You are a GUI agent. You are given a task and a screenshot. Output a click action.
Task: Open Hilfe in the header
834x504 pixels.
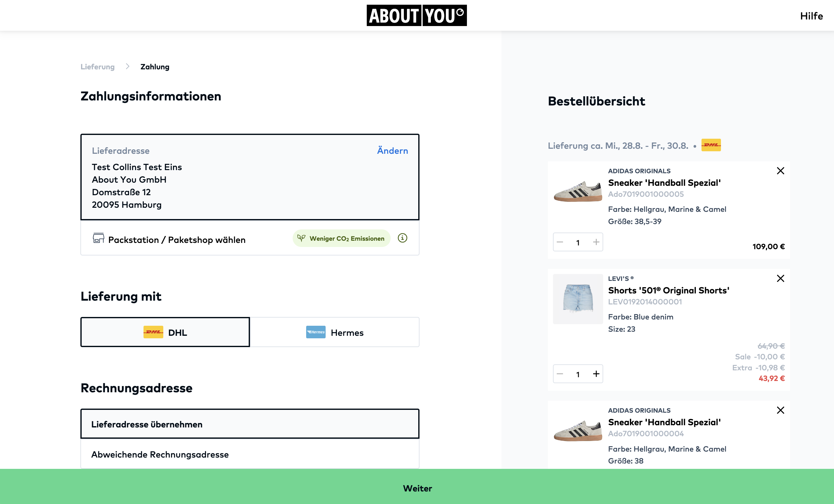pos(811,16)
